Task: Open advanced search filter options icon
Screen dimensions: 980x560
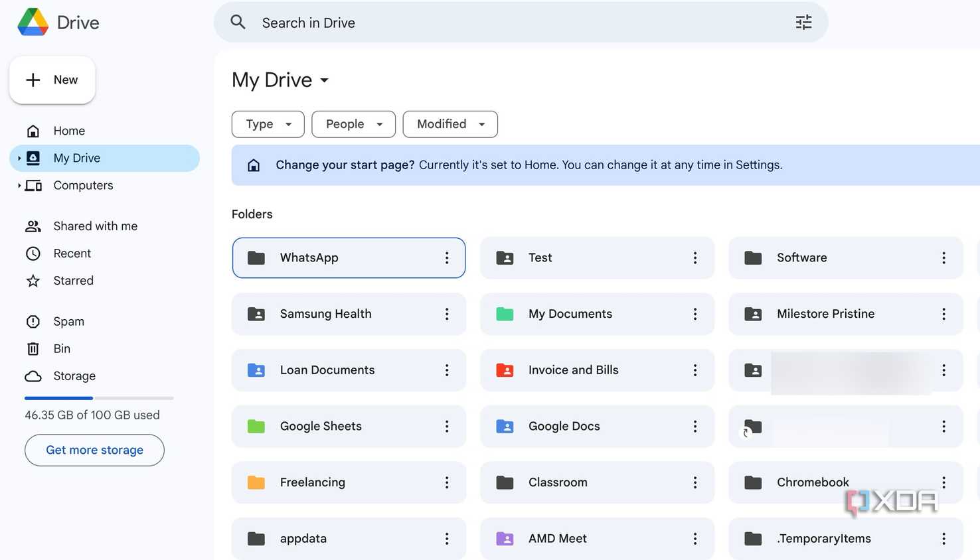Action: tap(803, 23)
